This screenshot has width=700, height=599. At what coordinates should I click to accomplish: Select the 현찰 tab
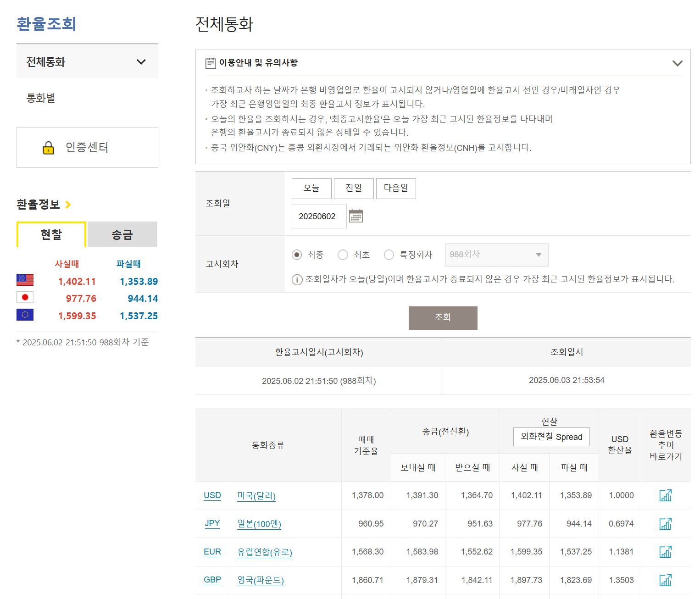click(x=51, y=234)
